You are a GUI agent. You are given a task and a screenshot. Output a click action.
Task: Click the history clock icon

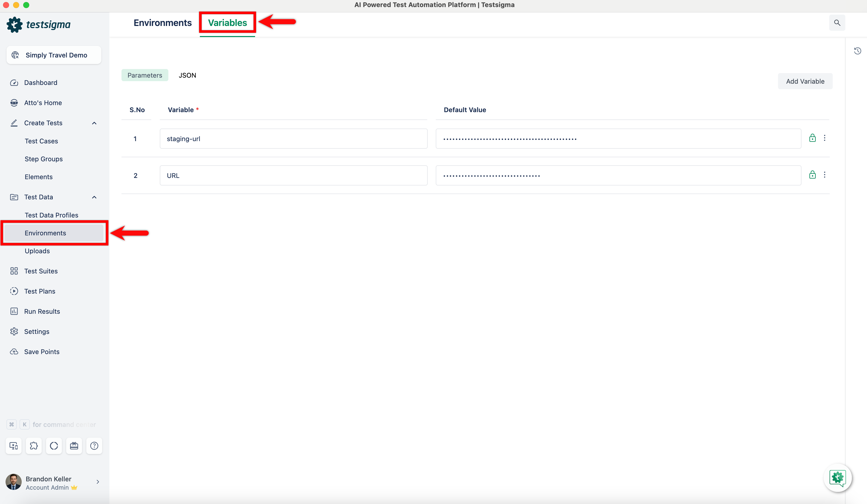(857, 51)
